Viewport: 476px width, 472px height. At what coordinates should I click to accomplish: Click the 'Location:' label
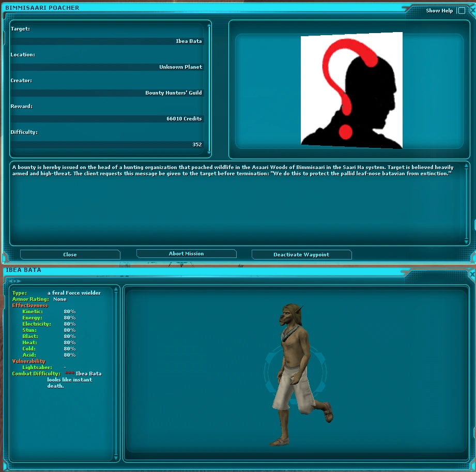[23, 55]
